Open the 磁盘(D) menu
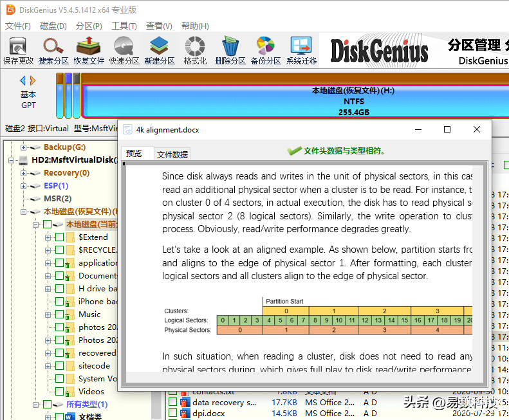This screenshot has width=509, height=420. click(53, 26)
